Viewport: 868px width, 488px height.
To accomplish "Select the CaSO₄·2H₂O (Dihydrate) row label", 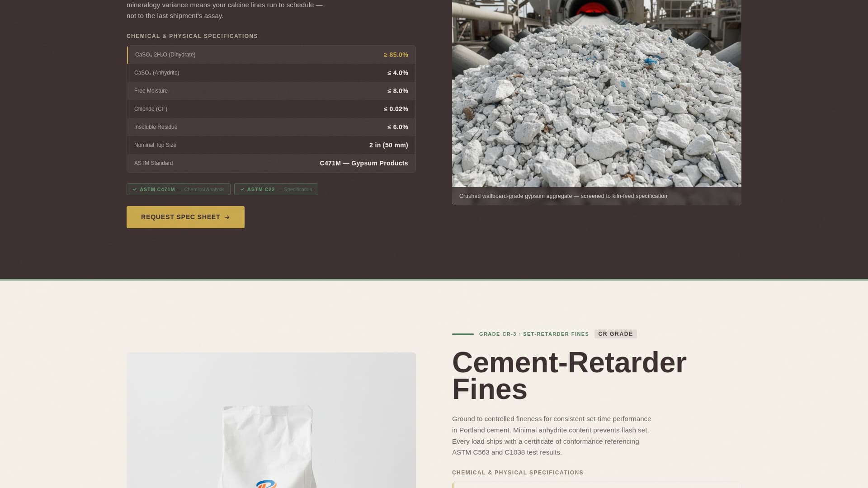I will tap(165, 55).
